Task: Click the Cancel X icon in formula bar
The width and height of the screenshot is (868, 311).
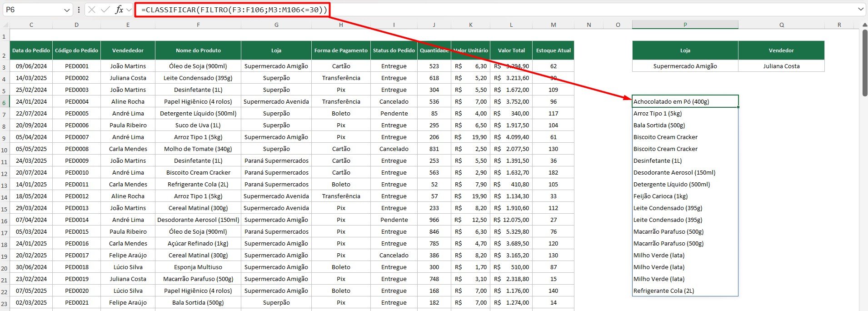Action: pos(92,10)
